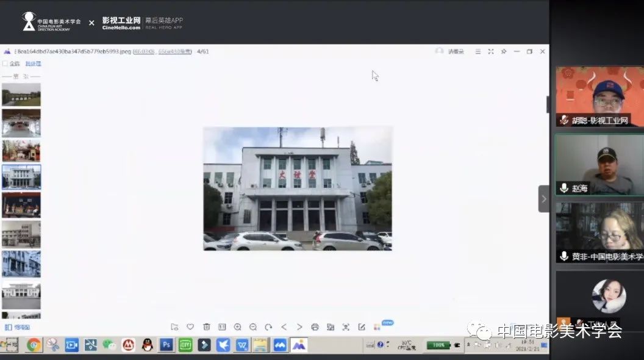Image resolution: width=644 pixels, height=360 pixels.
Task: Print the image via printer icon
Action: (315, 327)
